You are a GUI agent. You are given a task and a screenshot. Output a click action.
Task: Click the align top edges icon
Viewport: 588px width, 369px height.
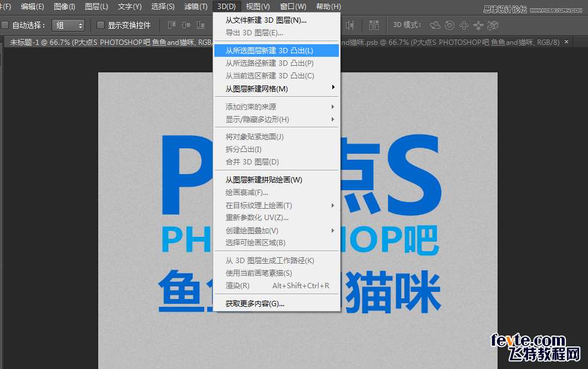click(171, 25)
